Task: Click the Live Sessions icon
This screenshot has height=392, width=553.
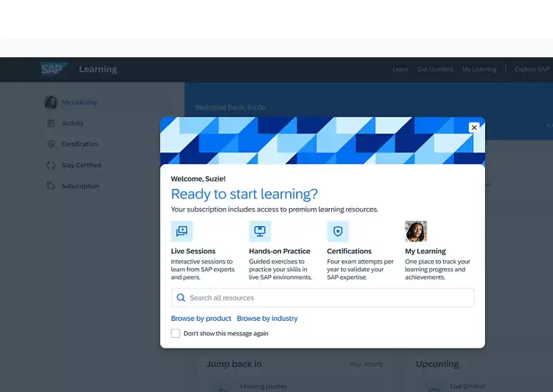Action: (x=182, y=231)
